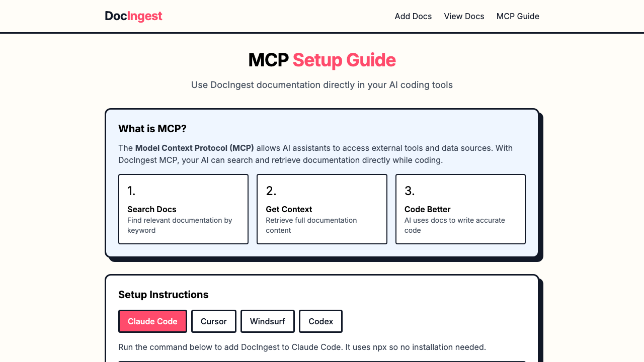Select the Claude Code setup tab
This screenshot has height=362, width=644.
(152, 321)
